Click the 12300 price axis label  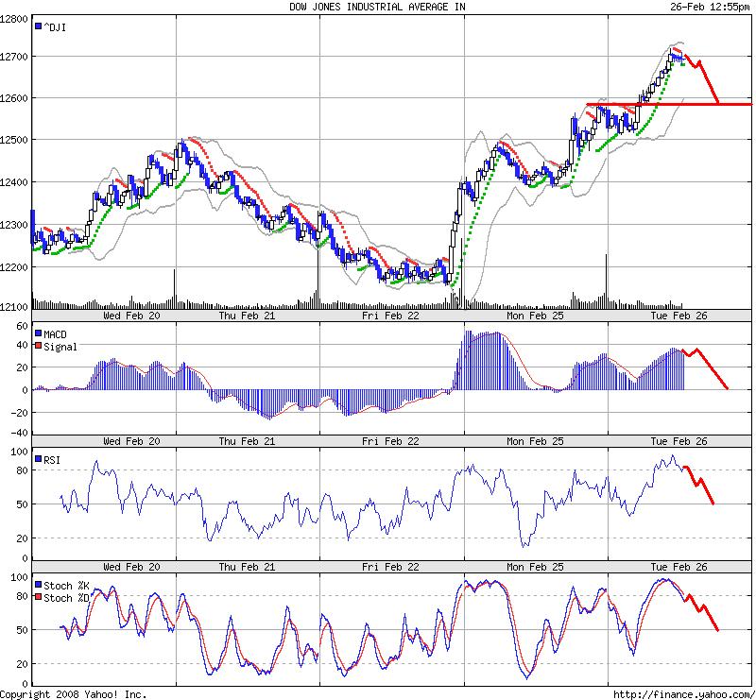tap(14, 225)
